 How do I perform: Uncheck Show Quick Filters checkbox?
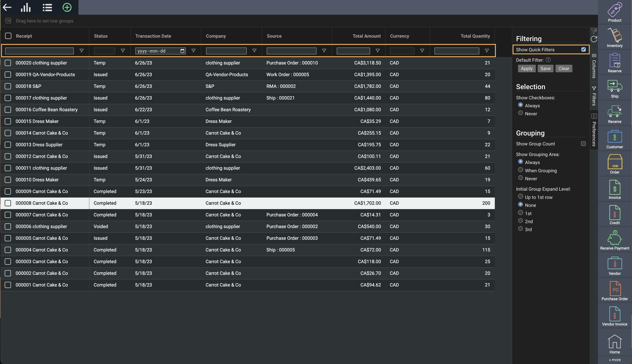(583, 50)
